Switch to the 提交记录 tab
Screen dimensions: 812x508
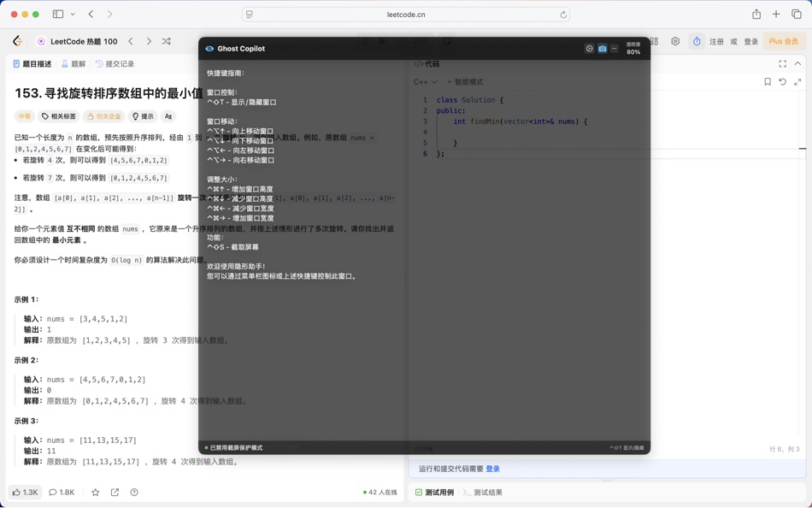click(115, 64)
